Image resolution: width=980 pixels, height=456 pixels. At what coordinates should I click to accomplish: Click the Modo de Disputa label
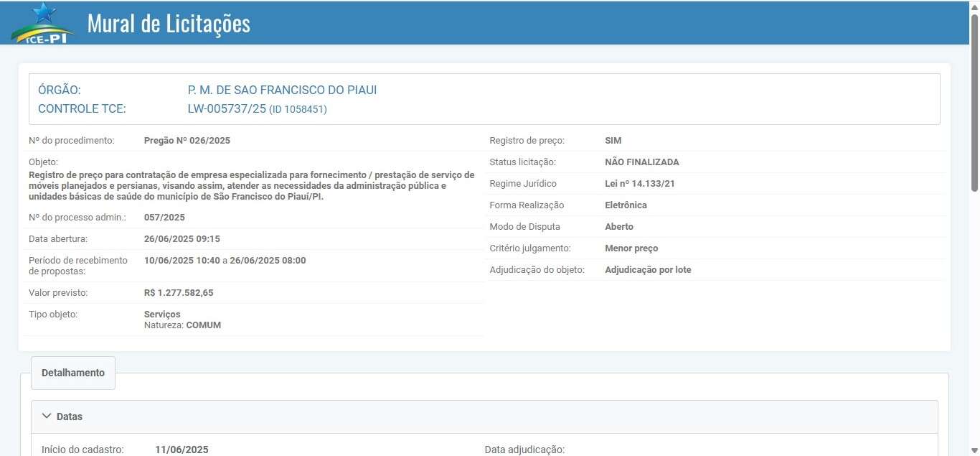tap(524, 227)
